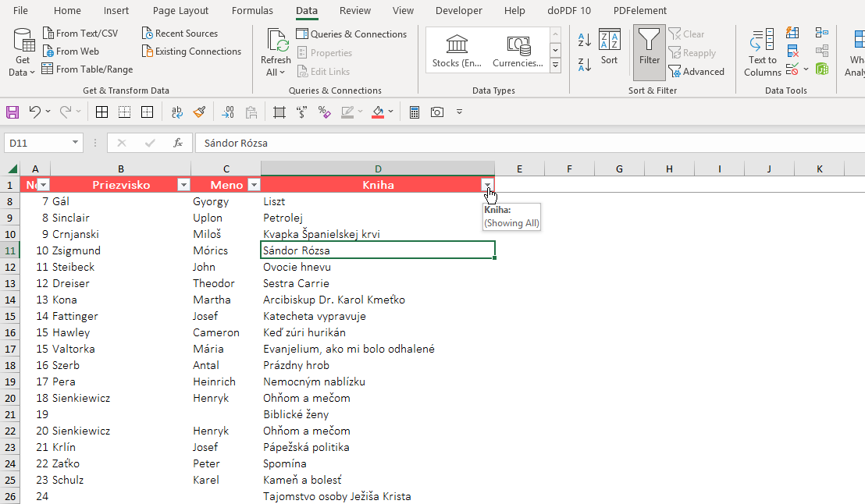Open the fill color dropdown arrow

[x=391, y=112]
